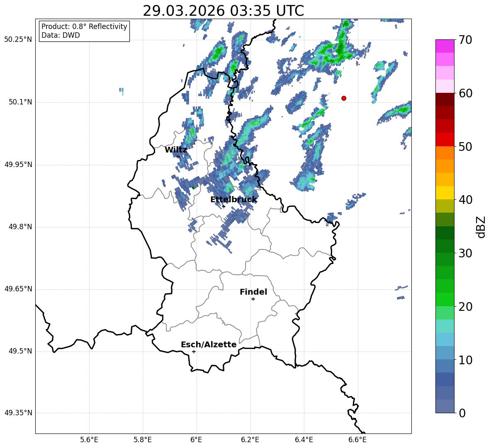Click the Ettelbruck city label
Screen dimensions: 491x448
(233, 200)
